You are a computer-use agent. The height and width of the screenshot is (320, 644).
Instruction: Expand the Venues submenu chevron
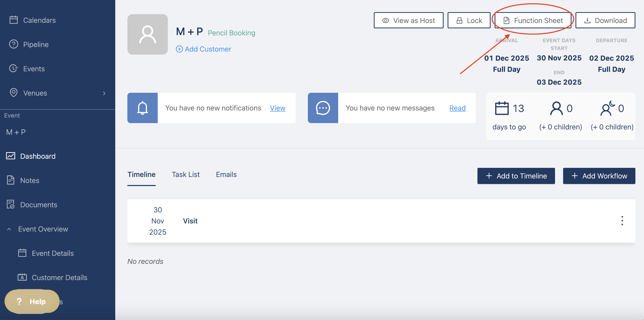point(104,93)
